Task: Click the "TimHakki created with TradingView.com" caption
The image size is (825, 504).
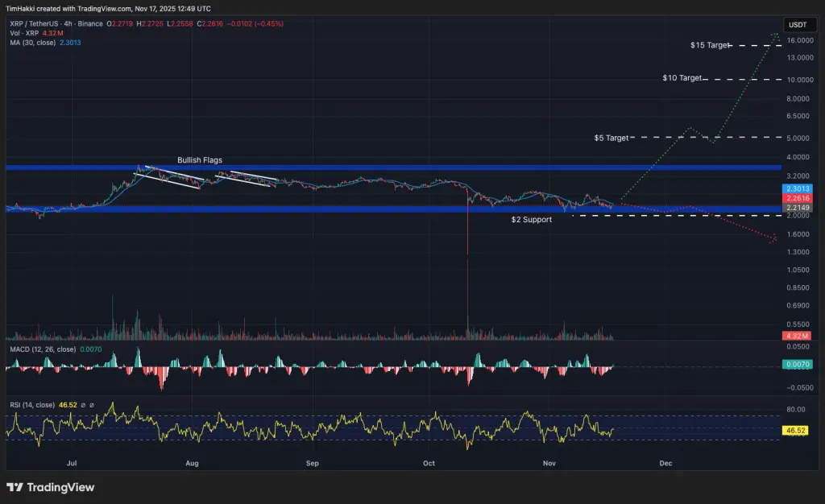Action: [x=68, y=8]
